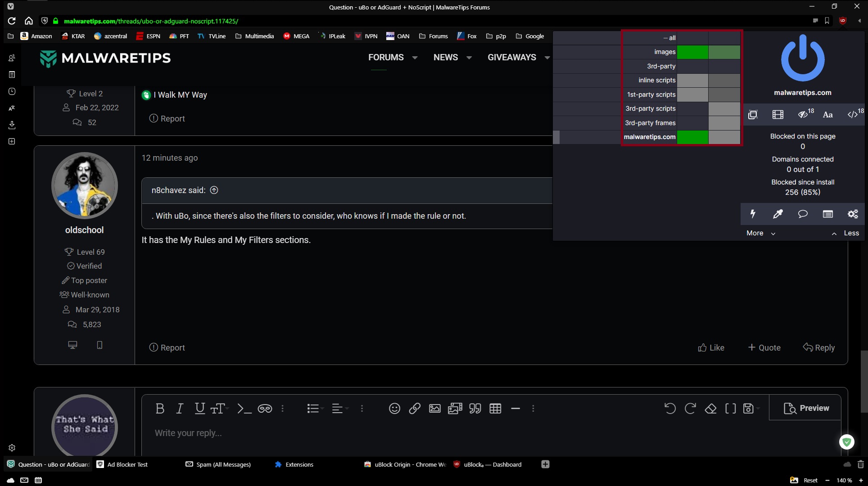Click bright green global cell in images row
Screen dimensions: 868x486
pos(692,52)
